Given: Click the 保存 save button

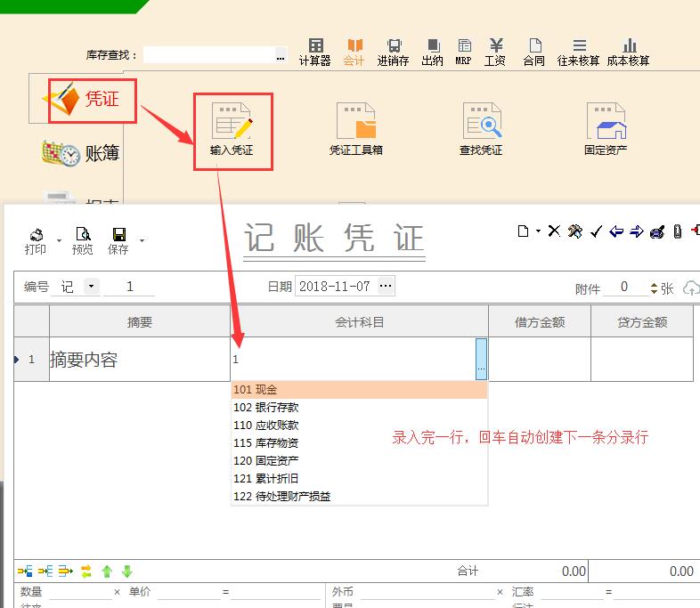Looking at the screenshot, I should (x=118, y=241).
